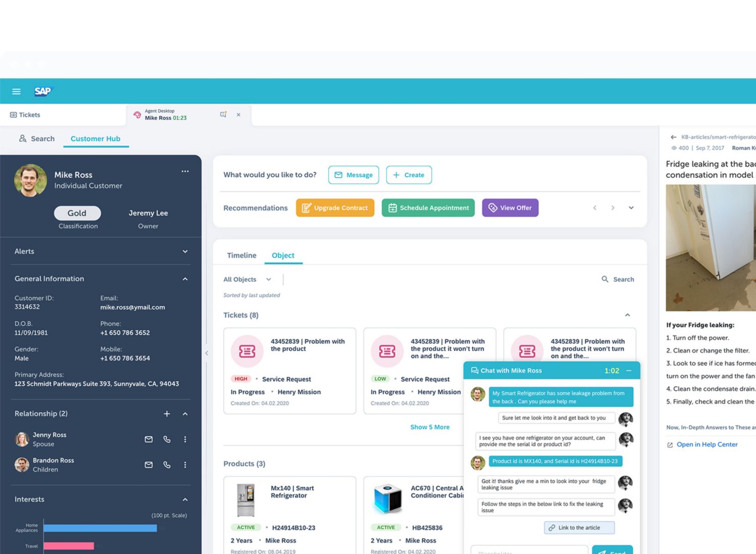Click the email icon for Jenny Ross

(149, 439)
